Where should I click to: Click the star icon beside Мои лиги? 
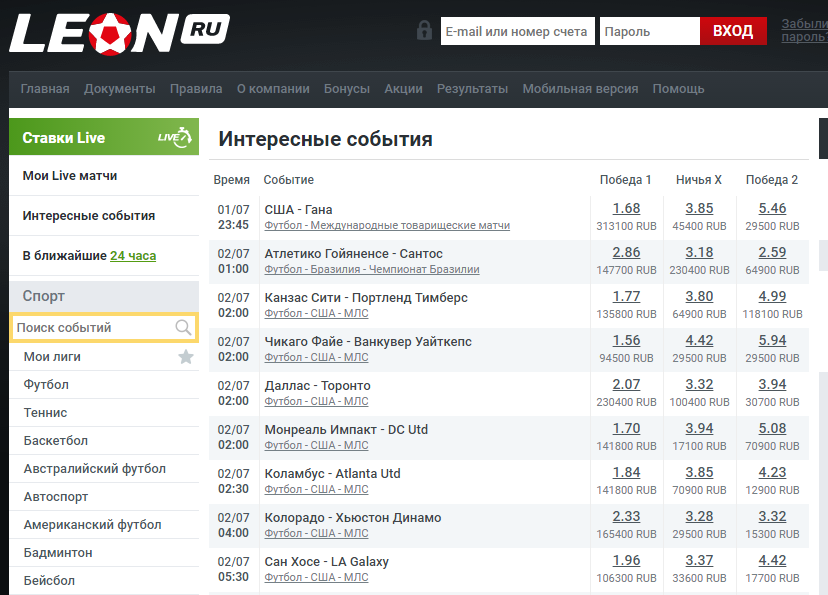[185, 357]
